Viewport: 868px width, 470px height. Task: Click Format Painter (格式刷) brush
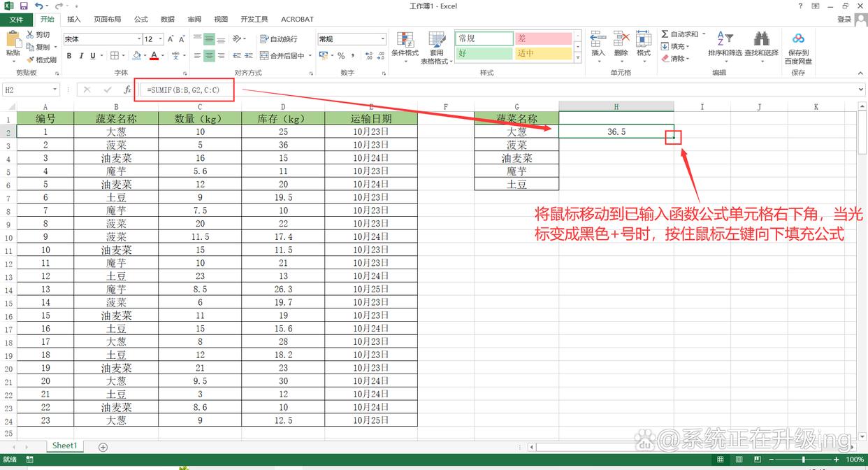(x=31, y=59)
